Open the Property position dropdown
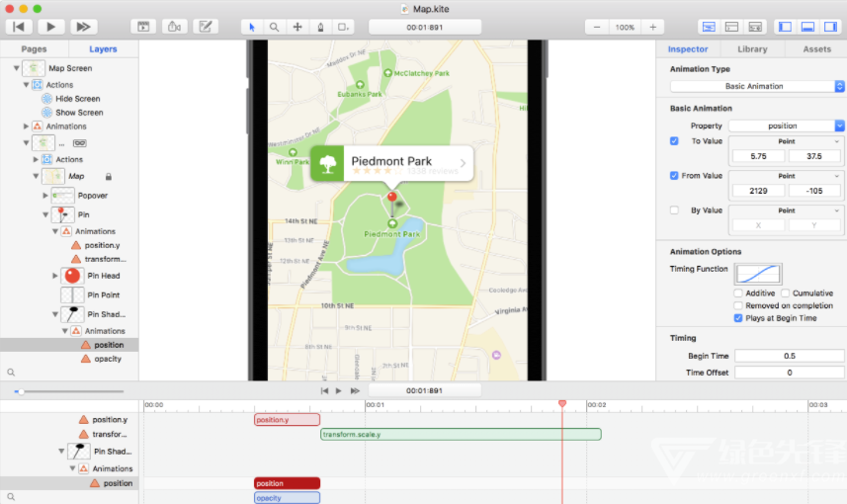This screenshot has height=504, width=847. (x=786, y=126)
